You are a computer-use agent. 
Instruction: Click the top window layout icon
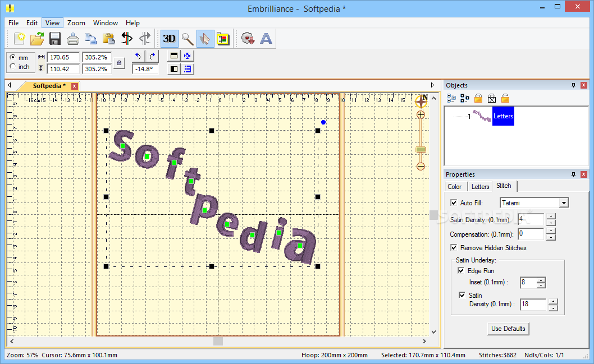pyautogui.click(x=174, y=56)
